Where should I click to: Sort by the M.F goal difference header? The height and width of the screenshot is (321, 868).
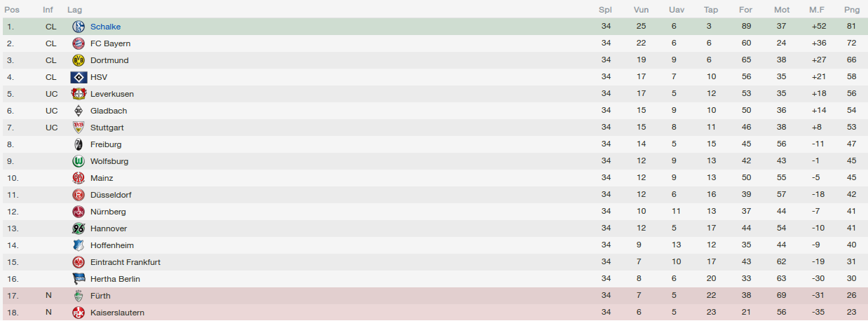tap(817, 10)
